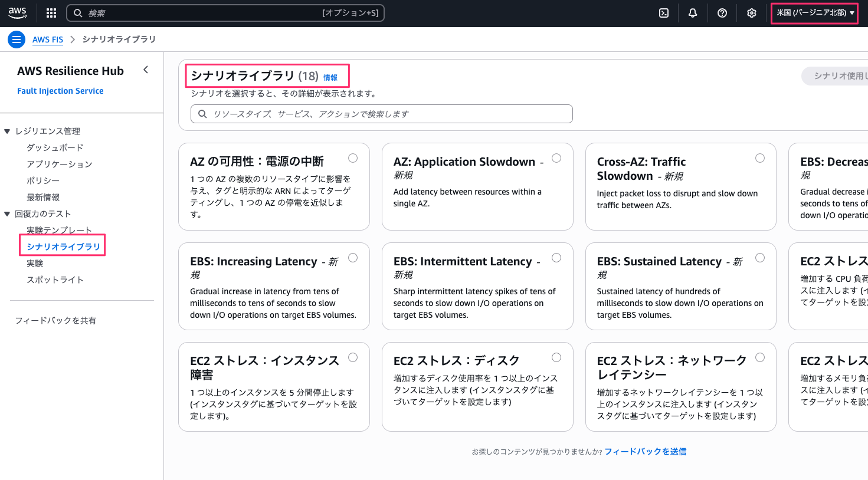Screen dimensions: 868x480
Task: Open 実験テンプレート in the sidebar
Action: tap(59, 230)
